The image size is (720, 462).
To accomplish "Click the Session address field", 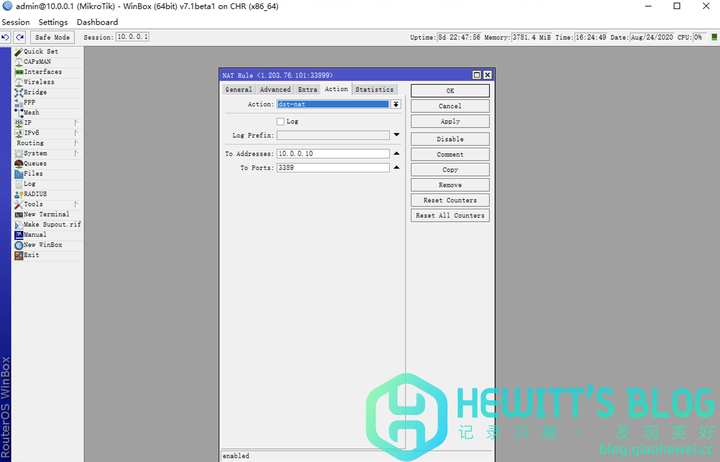I will point(132,37).
